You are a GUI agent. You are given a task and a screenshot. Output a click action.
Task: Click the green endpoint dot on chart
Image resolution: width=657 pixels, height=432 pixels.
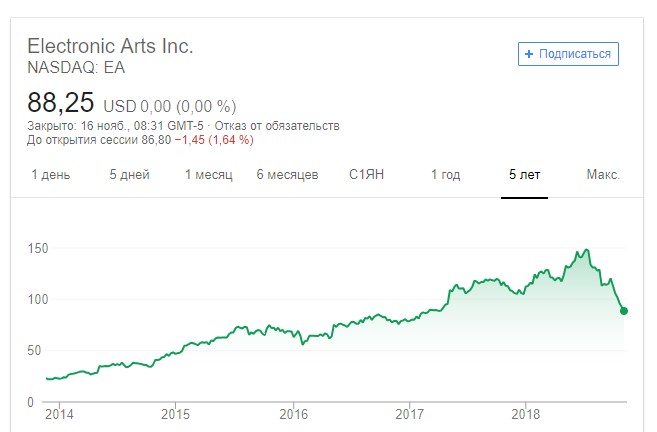pyautogui.click(x=624, y=311)
